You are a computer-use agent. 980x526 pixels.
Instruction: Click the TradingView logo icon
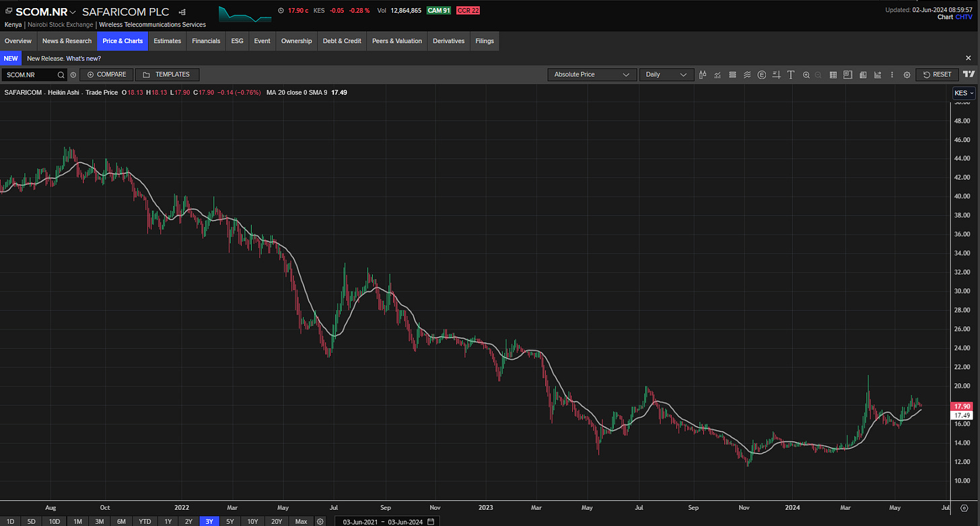click(x=969, y=74)
